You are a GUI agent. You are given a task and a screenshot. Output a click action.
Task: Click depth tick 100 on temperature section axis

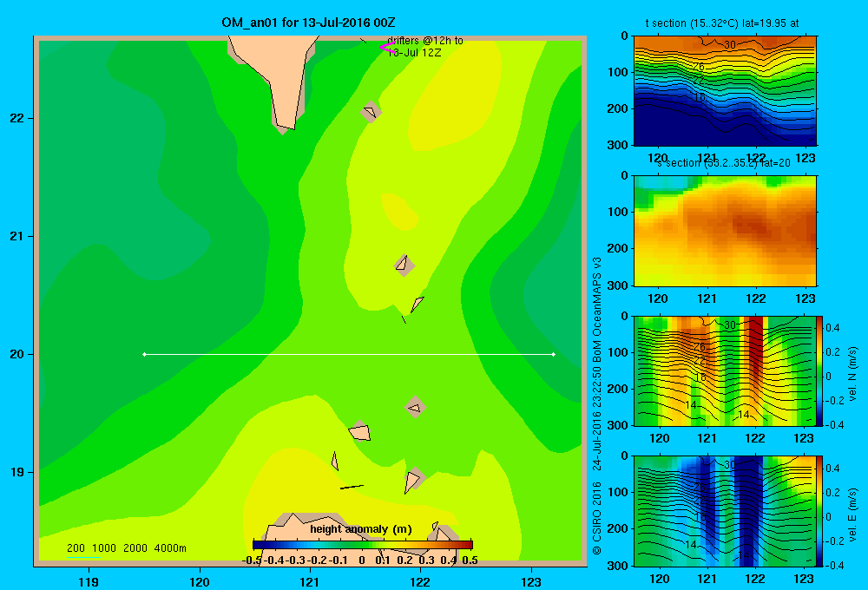618,72
